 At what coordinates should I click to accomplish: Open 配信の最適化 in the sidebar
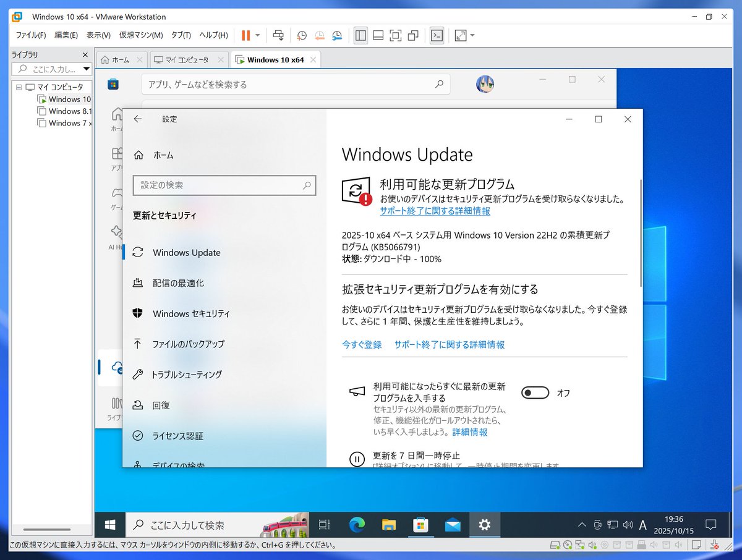[224, 283]
